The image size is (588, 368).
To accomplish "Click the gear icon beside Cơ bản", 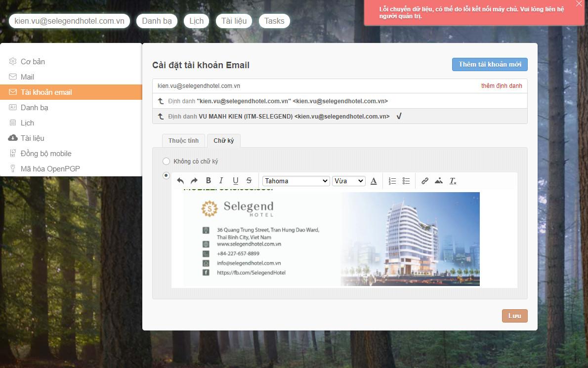I will click(x=13, y=61).
